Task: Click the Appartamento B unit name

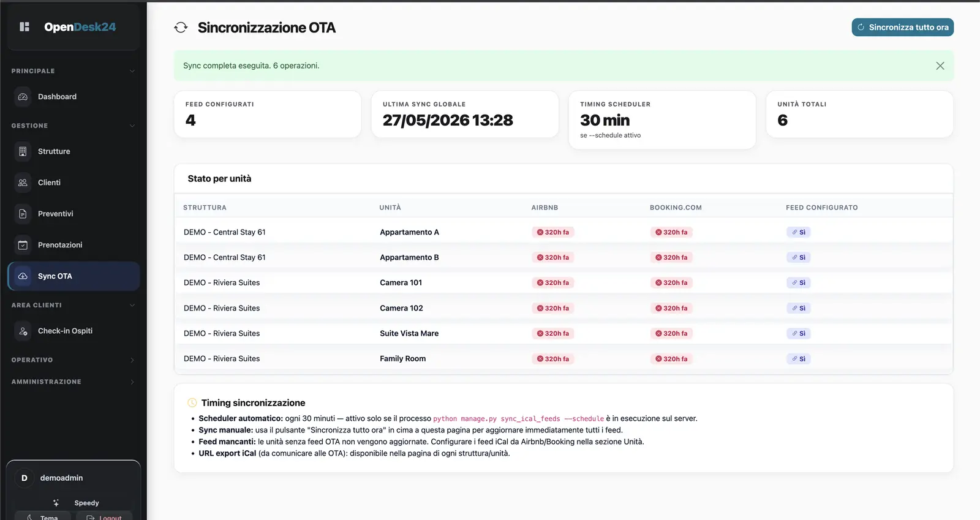Action: click(409, 257)
